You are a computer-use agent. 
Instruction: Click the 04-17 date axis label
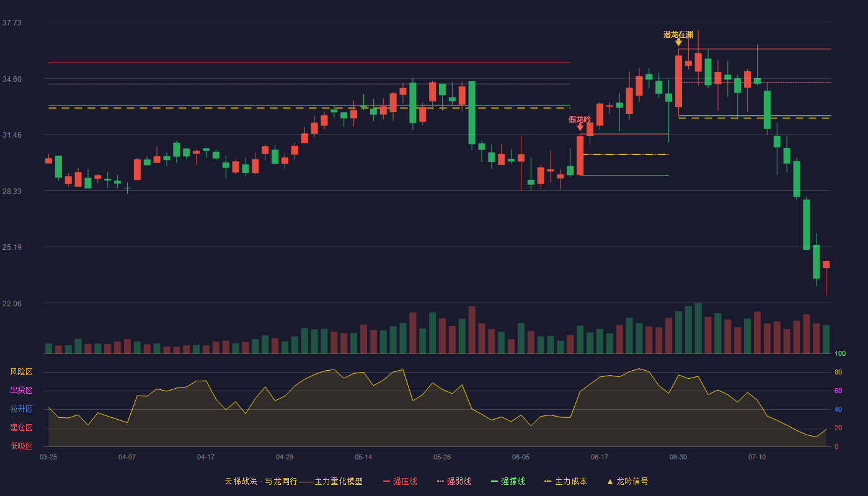coord(206,457)
